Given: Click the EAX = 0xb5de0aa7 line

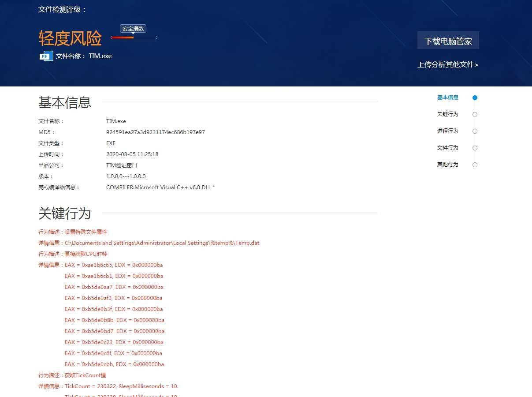Looking at the screenshot, I should 114,287.
